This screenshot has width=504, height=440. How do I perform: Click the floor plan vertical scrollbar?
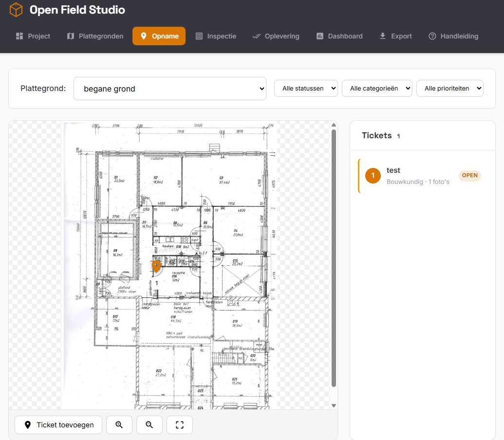334,258
